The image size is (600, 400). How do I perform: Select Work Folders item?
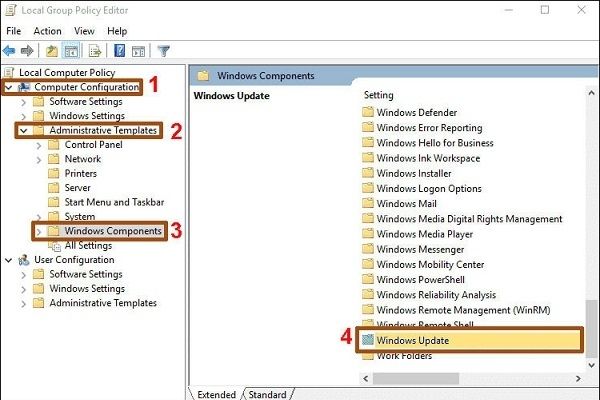coord(404,356)
